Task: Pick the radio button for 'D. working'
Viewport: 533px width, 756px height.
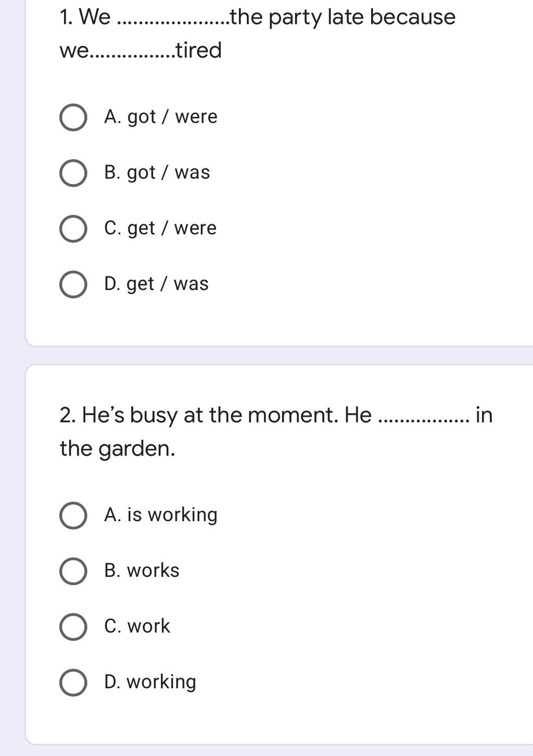Action: [73, 683]
